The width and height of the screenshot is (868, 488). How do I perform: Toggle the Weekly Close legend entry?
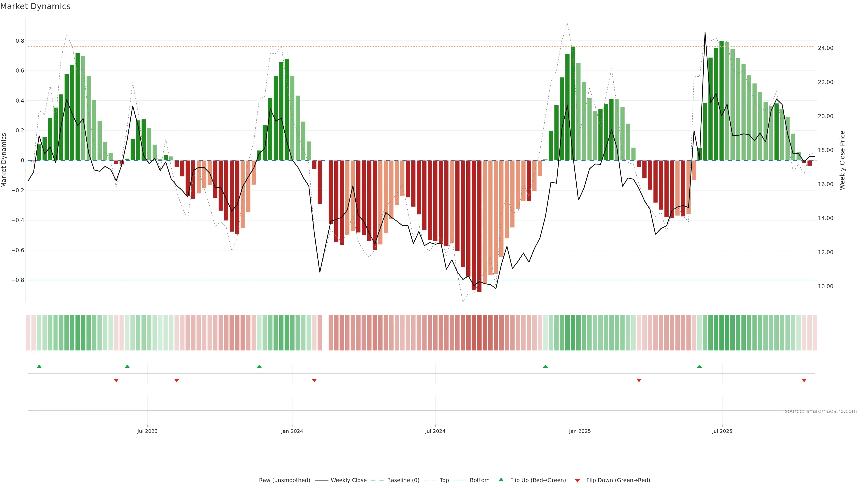click(348, 480)
